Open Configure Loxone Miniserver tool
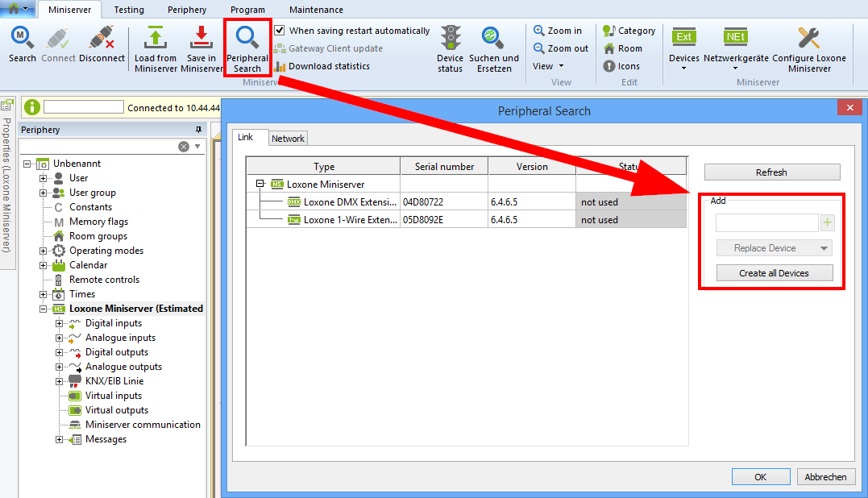 809,48
